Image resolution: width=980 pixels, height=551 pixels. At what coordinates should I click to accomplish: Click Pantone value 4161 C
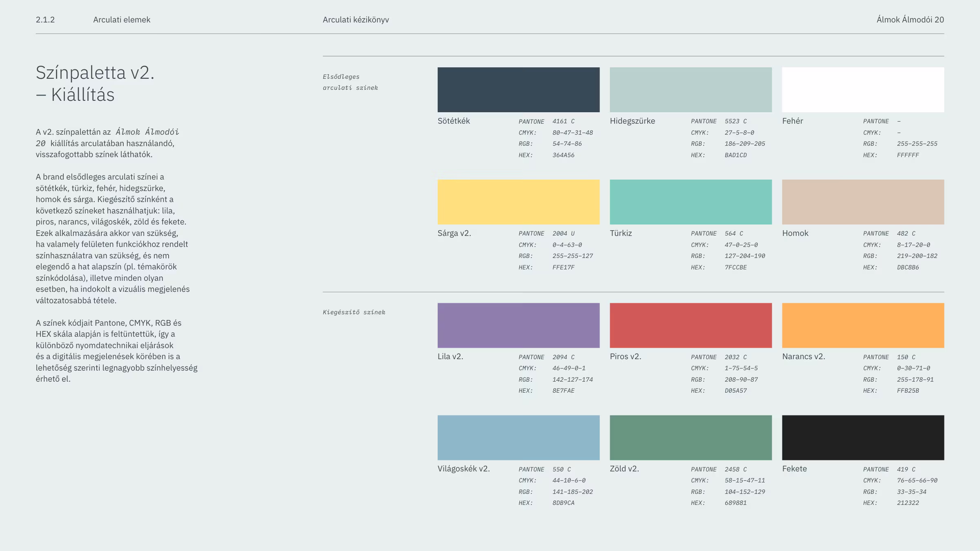pyautogui.click(x=563, y=121)
